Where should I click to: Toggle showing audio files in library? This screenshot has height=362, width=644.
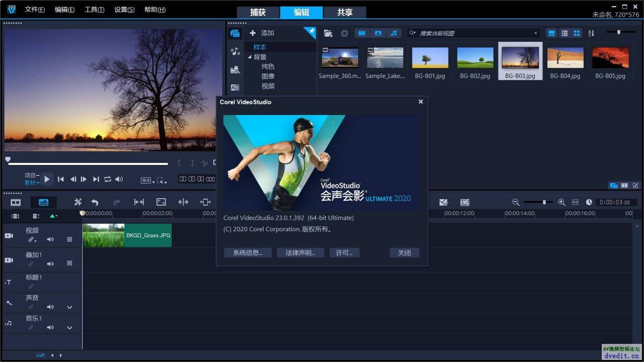point(393,33)
